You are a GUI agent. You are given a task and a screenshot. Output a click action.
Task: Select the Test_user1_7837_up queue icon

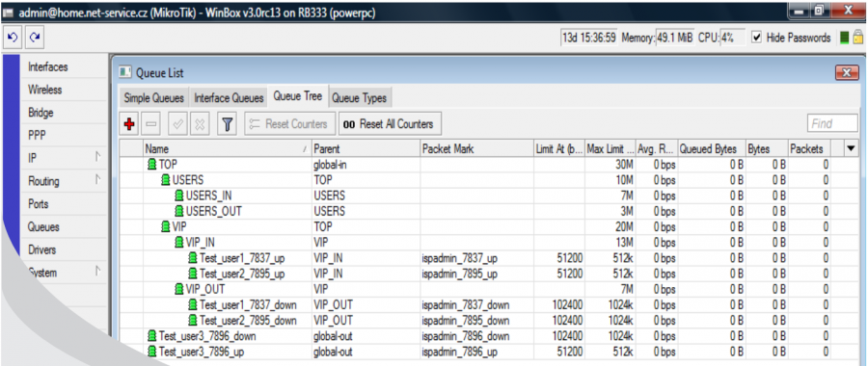point(193,258)
